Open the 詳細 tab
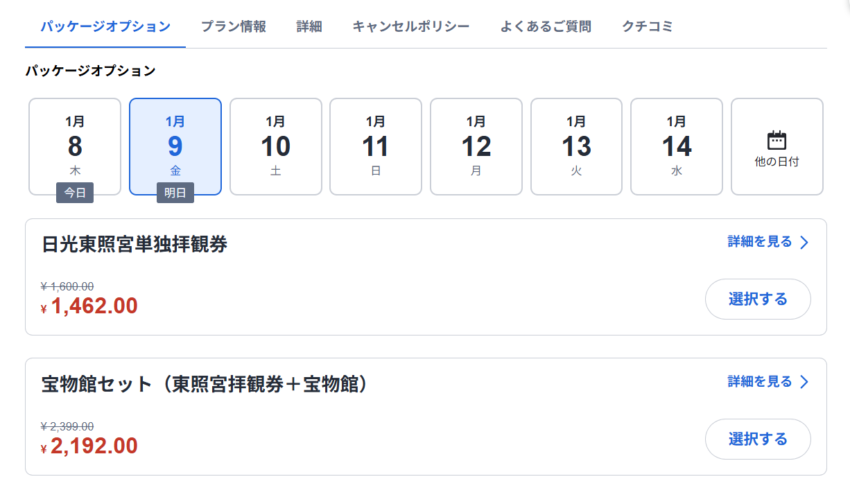This screenshot has width=850, height=488. (309, 26)
